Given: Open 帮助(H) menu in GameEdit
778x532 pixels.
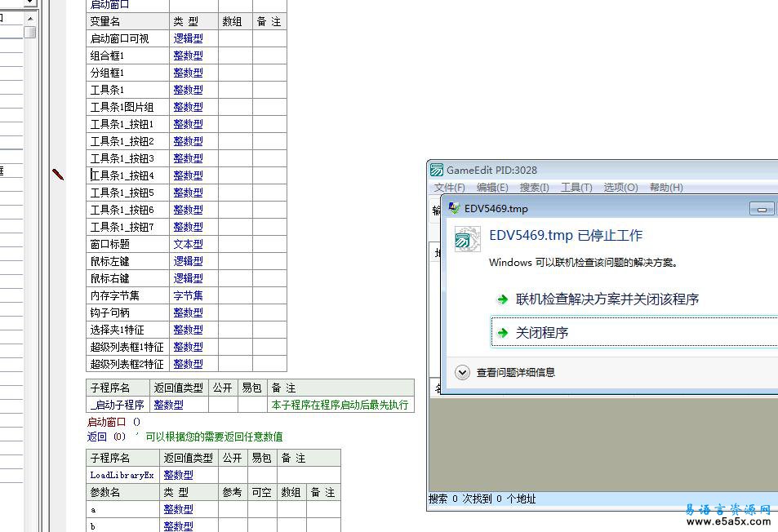Looking at the screenshot, I should coord(666,188).
